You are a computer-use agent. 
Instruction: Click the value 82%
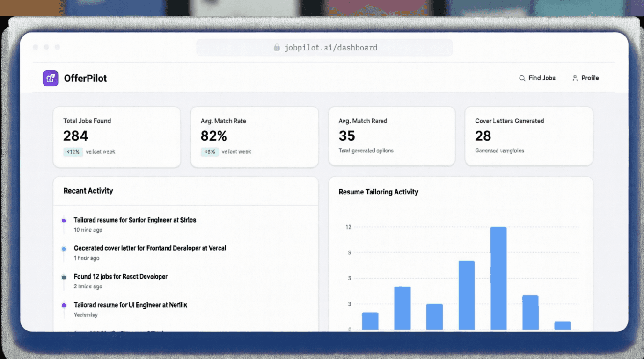point(214,136)
